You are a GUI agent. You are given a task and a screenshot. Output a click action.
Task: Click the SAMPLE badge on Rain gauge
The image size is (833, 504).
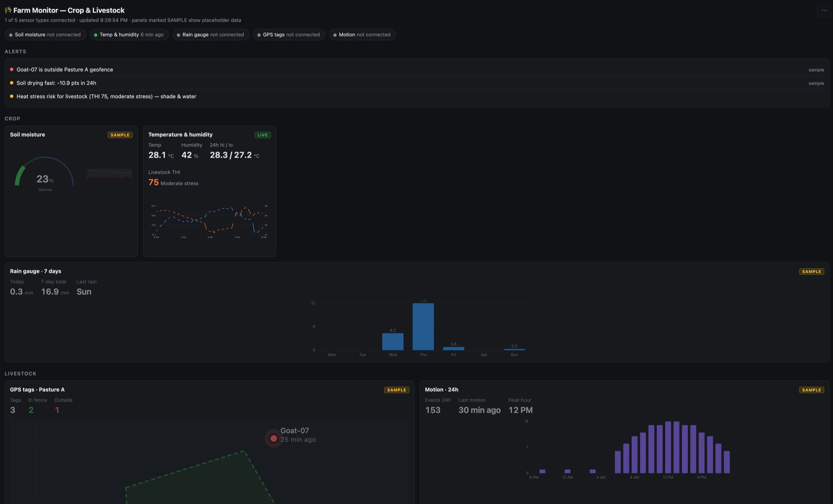811,272
